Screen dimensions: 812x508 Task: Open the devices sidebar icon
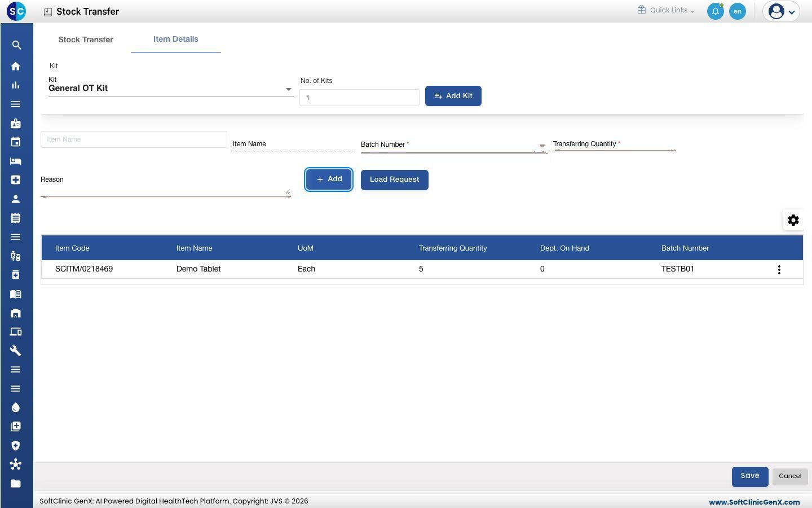[x=16, y=331]
